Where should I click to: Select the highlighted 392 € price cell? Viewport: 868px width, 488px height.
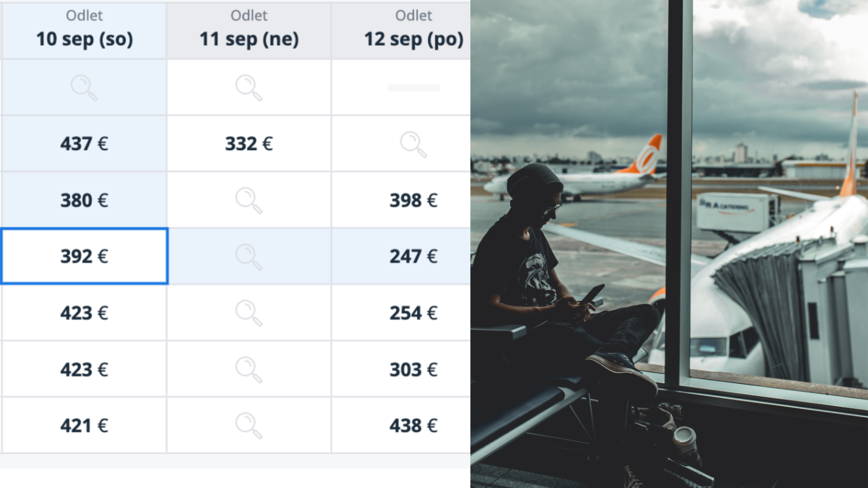84,257
